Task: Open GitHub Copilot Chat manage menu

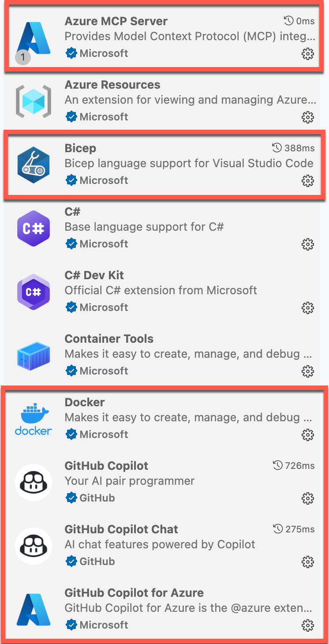Action: 308,562
